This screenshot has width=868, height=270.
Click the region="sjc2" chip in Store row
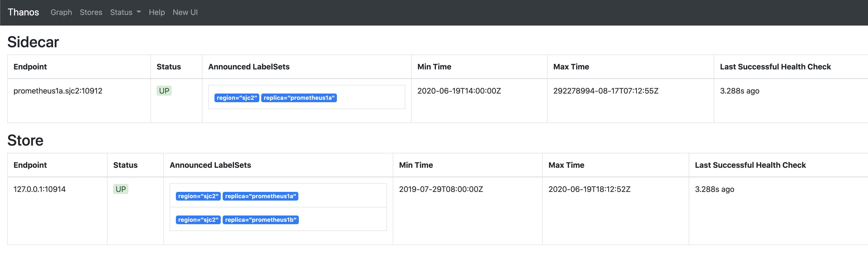tap(198, 196)
